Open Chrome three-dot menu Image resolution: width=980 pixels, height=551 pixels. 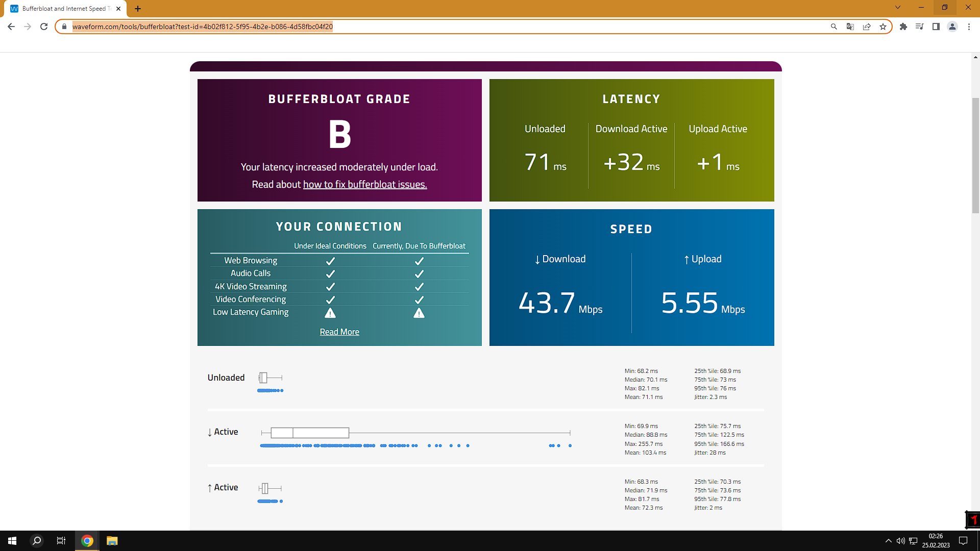(969, 27)
